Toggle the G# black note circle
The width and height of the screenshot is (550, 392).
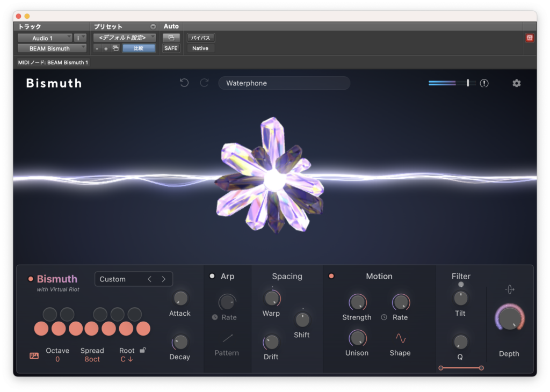[x=117, y=314]
